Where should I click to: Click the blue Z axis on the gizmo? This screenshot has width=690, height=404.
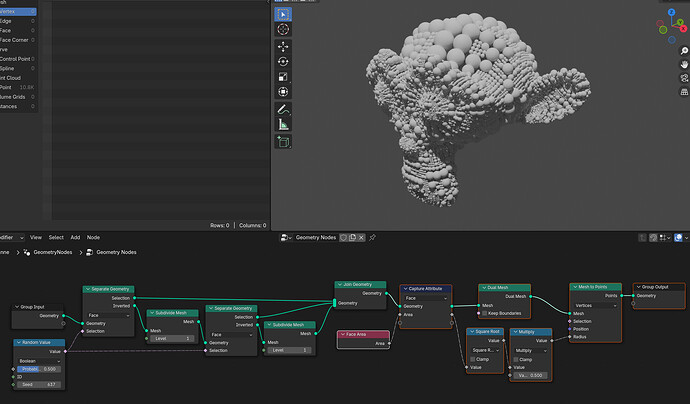coord(672,12)
